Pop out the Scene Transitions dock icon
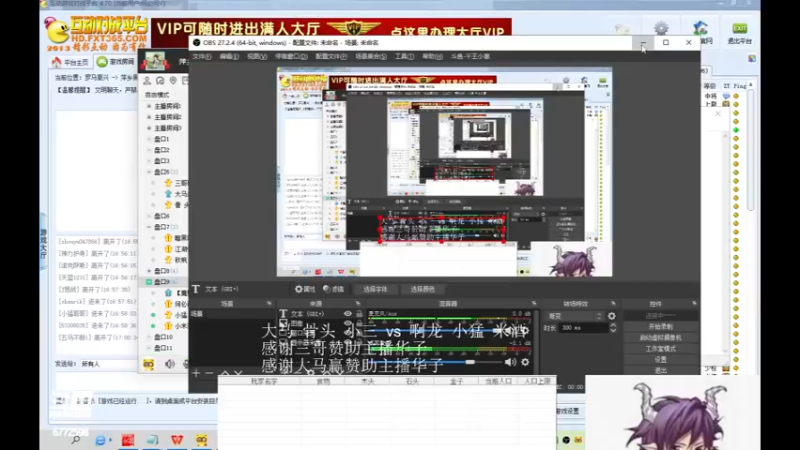This screenshot has height=450, width=800. pos(613,304)
